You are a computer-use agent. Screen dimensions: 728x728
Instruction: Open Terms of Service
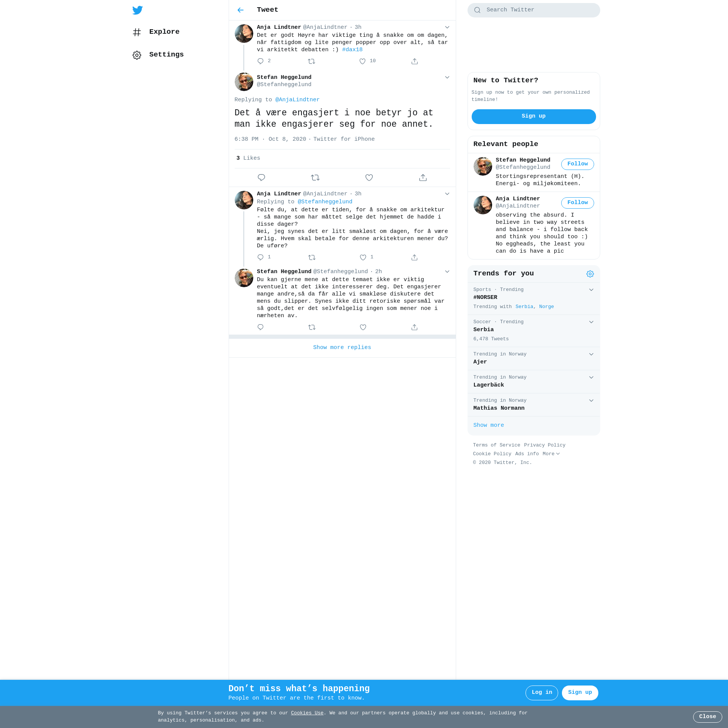pos(497,445)
